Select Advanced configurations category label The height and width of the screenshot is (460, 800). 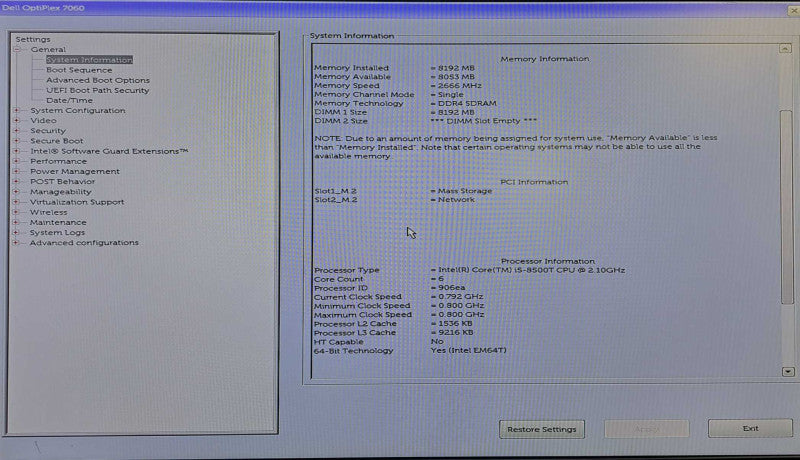coord(84,243)
